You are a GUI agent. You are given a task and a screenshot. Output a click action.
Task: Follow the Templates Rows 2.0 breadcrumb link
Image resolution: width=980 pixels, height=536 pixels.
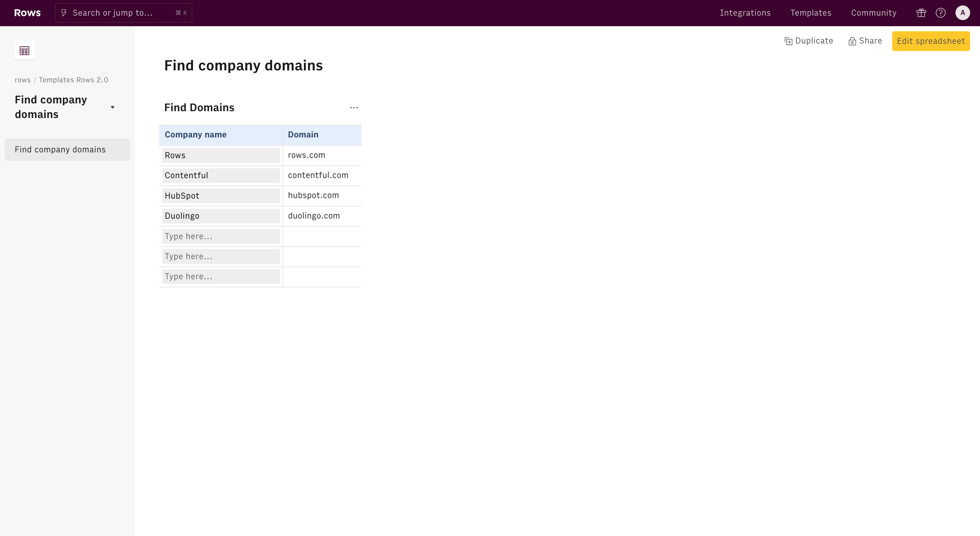point(73,80)
